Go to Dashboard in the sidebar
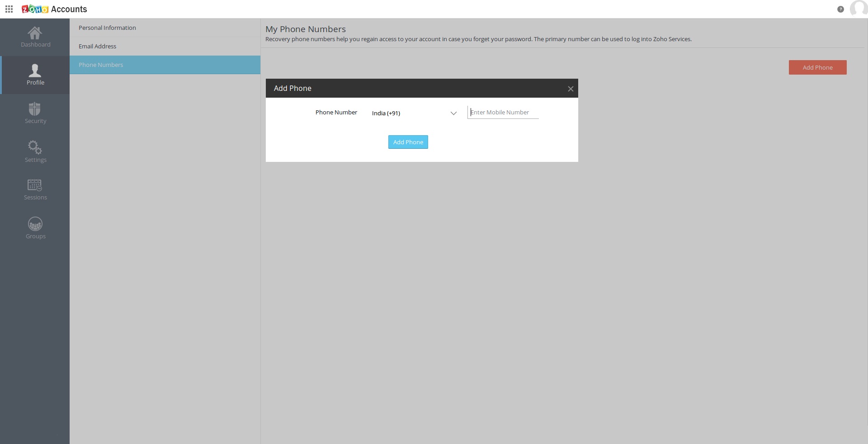This screenshot has width=868, height=444. [35, 37]
